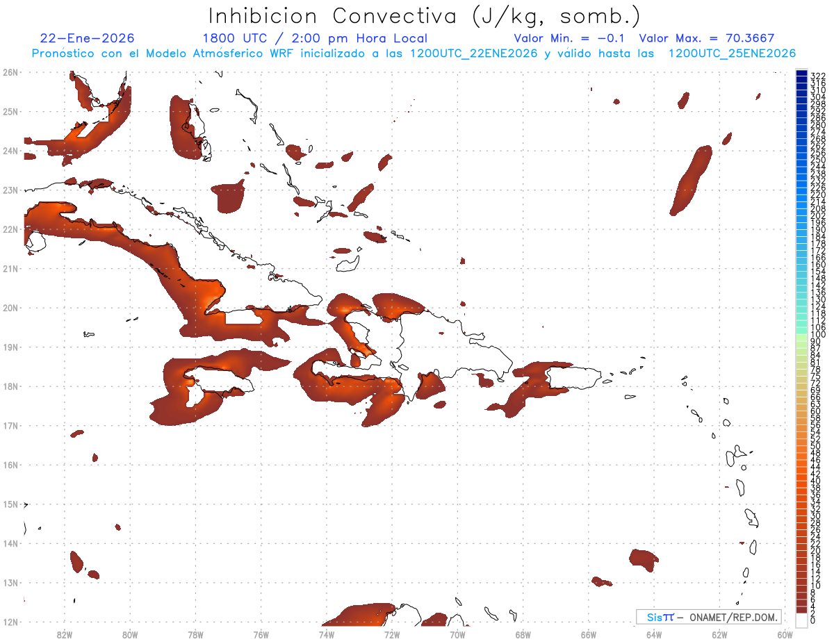Click the '82W' longitude label
Image resolution: width=834 pixels, height=644 pixels.
pyautogui.click(x=64, y=634)
